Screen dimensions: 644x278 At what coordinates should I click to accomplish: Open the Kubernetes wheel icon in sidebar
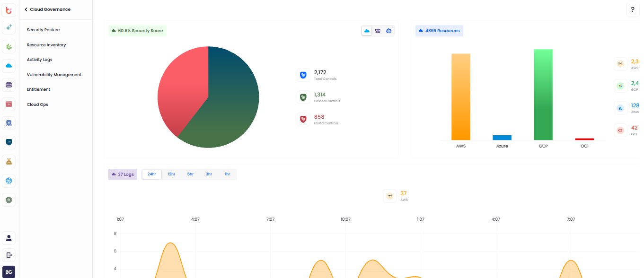coord(9,181)
